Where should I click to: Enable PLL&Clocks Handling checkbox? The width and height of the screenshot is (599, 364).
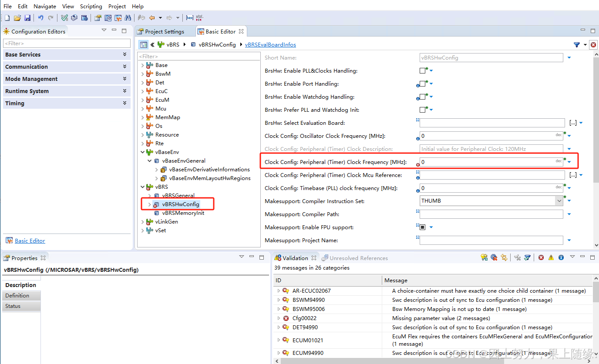[422, 70]
